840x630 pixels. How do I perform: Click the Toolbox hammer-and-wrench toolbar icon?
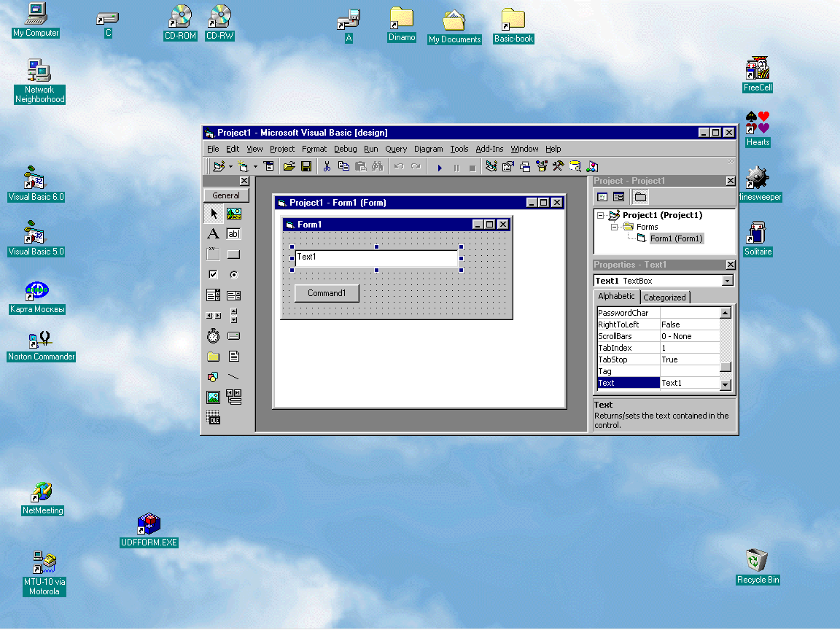pos(559,166)
